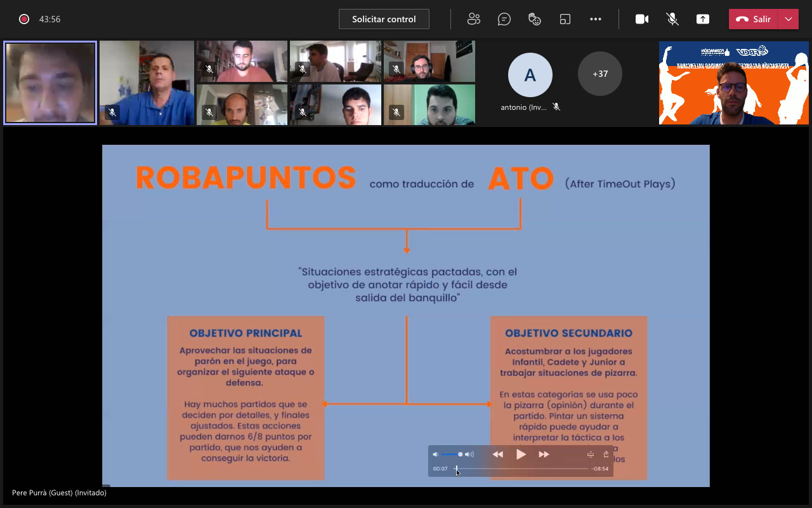Select the highlighted active speaker video tile

pyautogui.click(x=50, y=83)
